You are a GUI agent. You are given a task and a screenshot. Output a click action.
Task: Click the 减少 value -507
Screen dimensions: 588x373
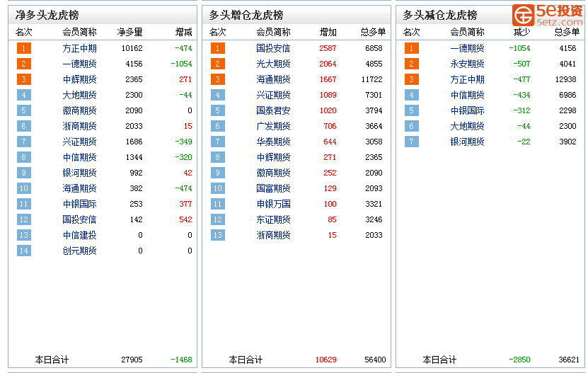[521, 64]
